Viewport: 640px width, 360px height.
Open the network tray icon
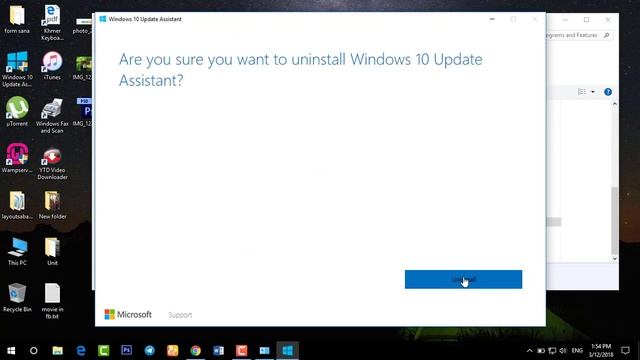click(552, 351)
